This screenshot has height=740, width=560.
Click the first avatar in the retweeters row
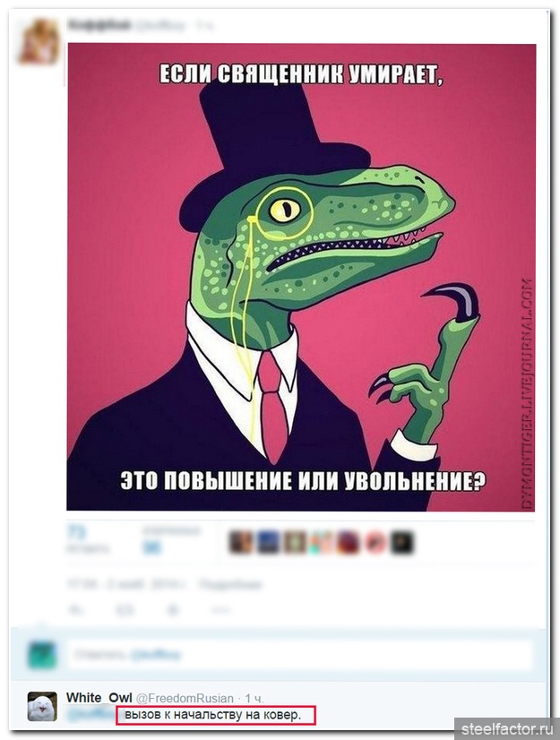[241, 542]
